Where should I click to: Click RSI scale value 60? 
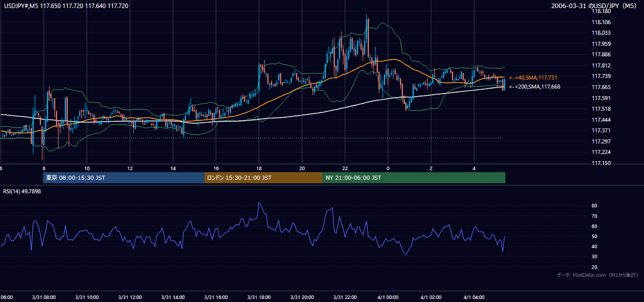[x=595, y=226]
